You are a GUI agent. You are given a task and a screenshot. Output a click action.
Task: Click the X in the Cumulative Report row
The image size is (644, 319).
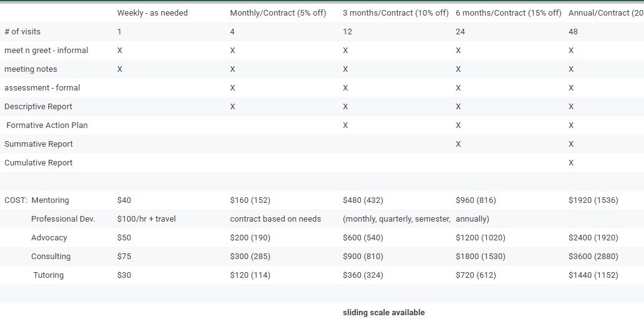[x=571, y=163]
